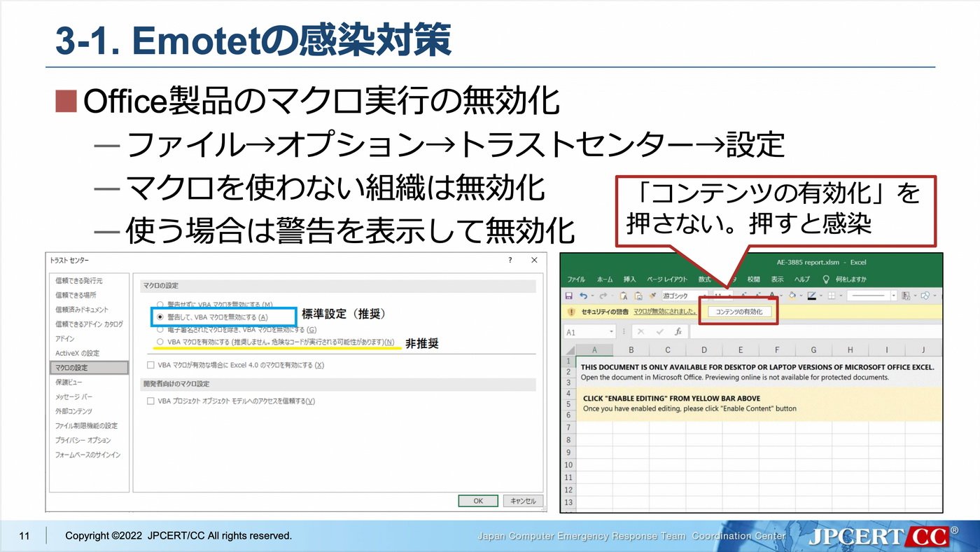Select プライバシー オプション in Trust Center sidebar
This screenshot has width=980, height=552.
(x=83, y=440)
